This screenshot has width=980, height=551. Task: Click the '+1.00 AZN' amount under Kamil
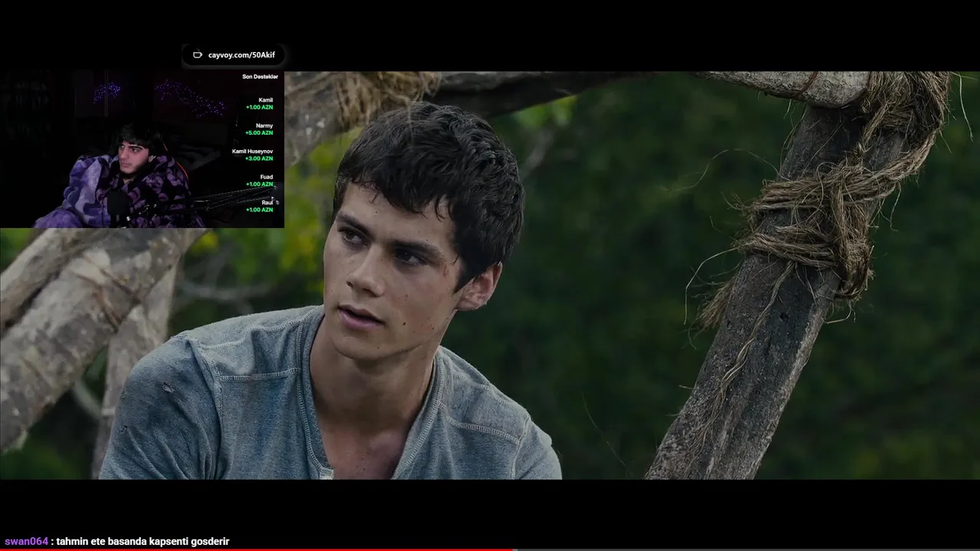[259, 107]
